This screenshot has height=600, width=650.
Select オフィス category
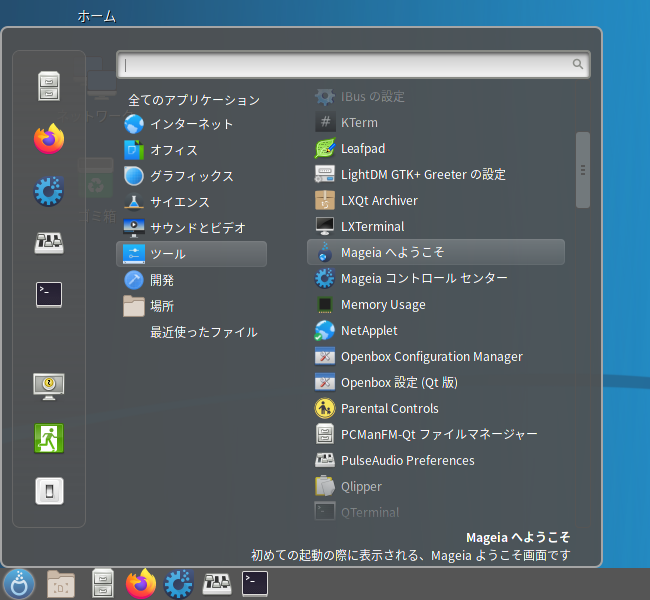[192, 150]
